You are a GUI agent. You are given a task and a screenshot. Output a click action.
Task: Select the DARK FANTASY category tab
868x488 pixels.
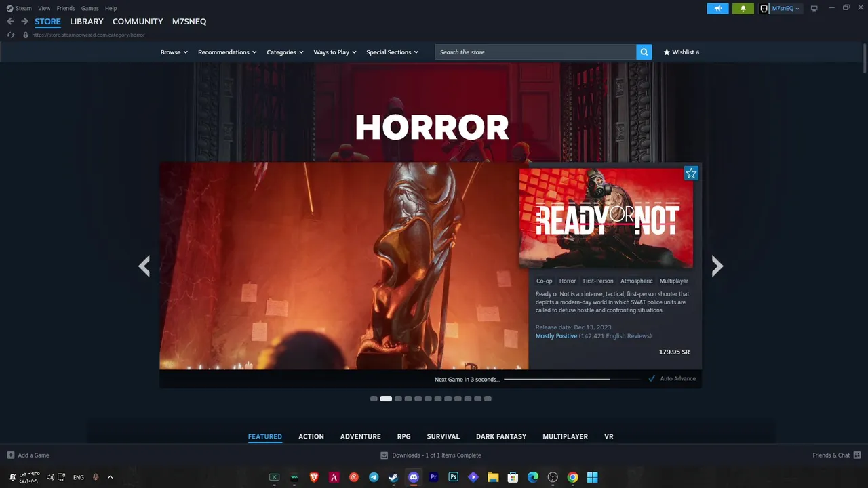(501, 436)
